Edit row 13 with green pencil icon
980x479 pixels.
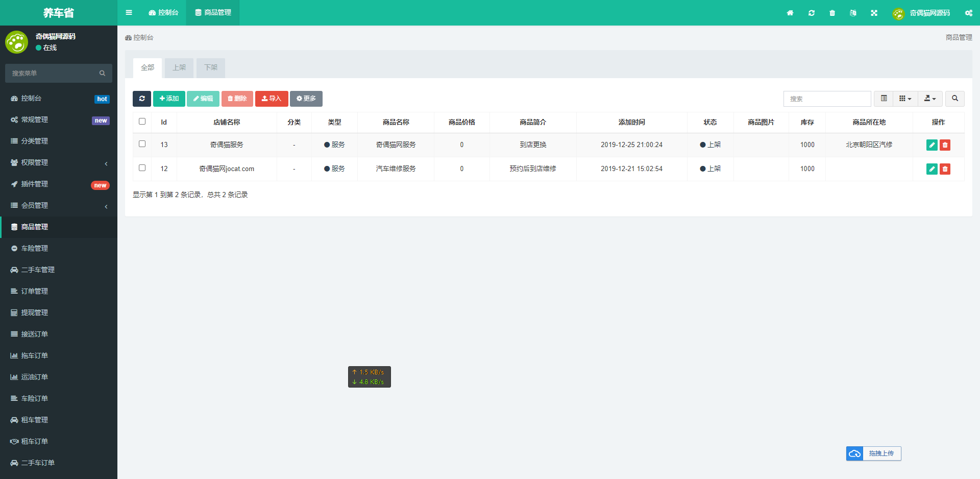(x=932, y=145)
